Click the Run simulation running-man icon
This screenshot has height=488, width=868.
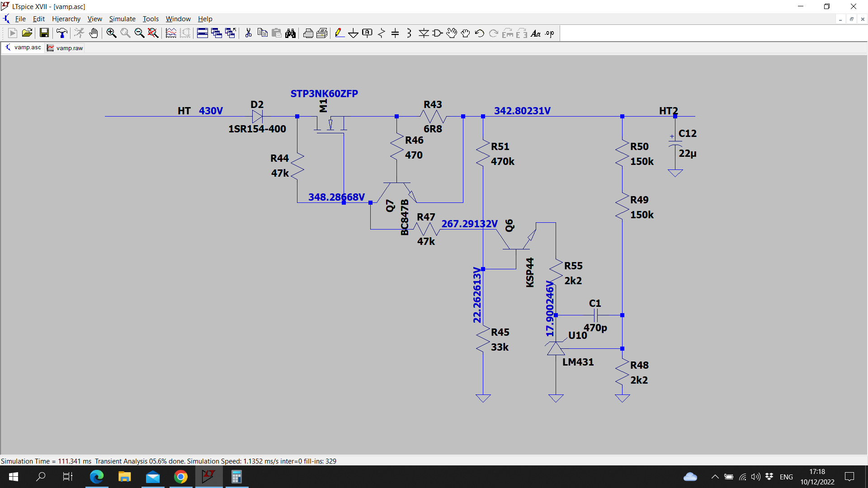pyautogui.click(x=79, y=33)
